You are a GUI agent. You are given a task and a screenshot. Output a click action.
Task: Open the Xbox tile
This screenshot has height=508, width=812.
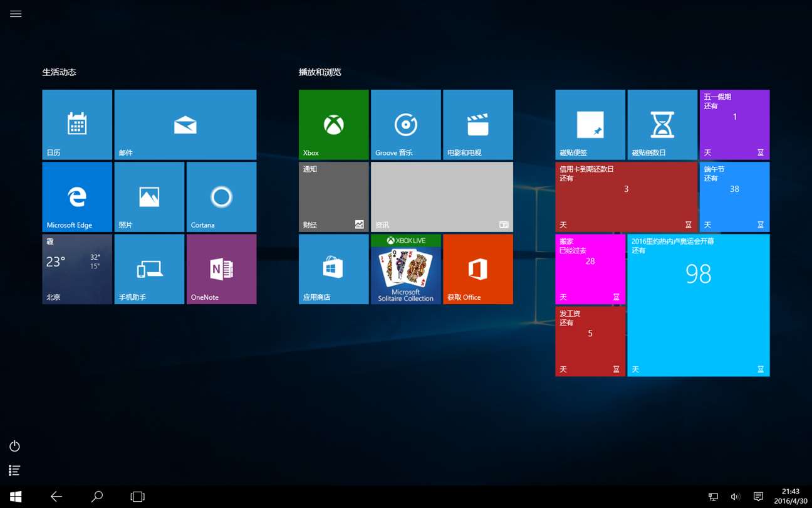pos(334,125)
